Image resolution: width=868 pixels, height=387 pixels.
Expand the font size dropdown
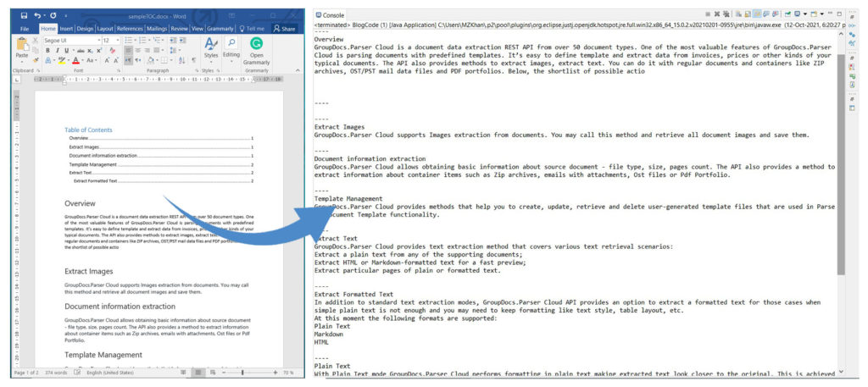[x=118, y=40]
